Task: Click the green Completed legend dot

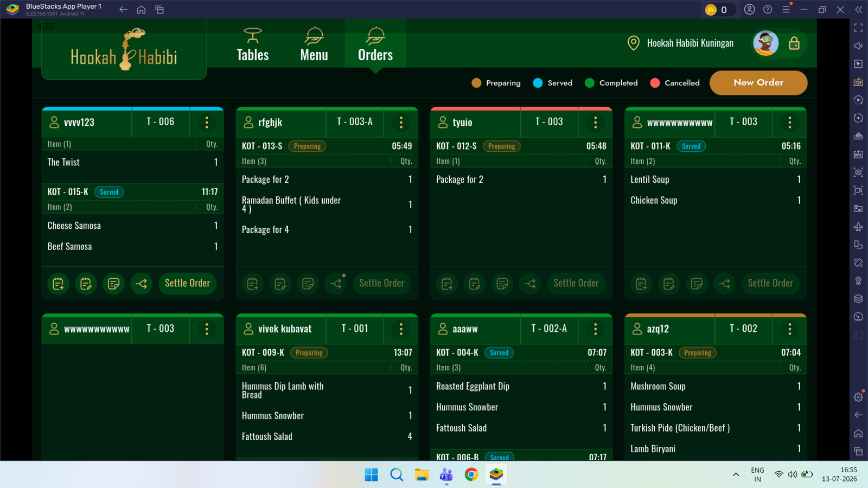Action: pyautogui.click(x=590, y=83)
